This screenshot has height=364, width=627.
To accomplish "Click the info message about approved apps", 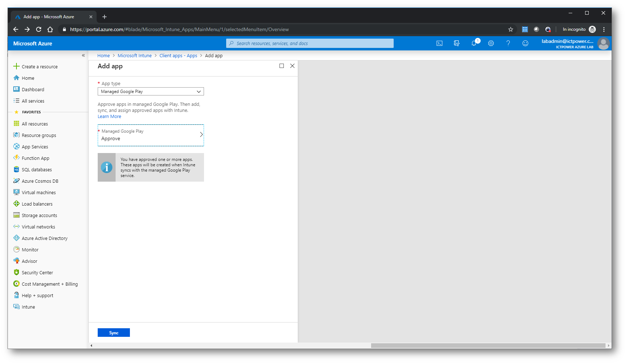I will click(x=151, y=167).
